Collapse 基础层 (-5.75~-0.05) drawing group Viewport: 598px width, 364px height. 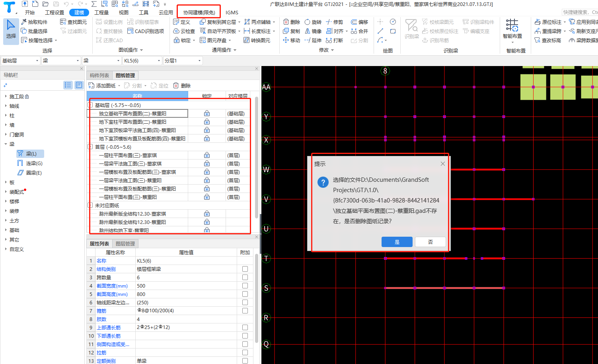90,105
